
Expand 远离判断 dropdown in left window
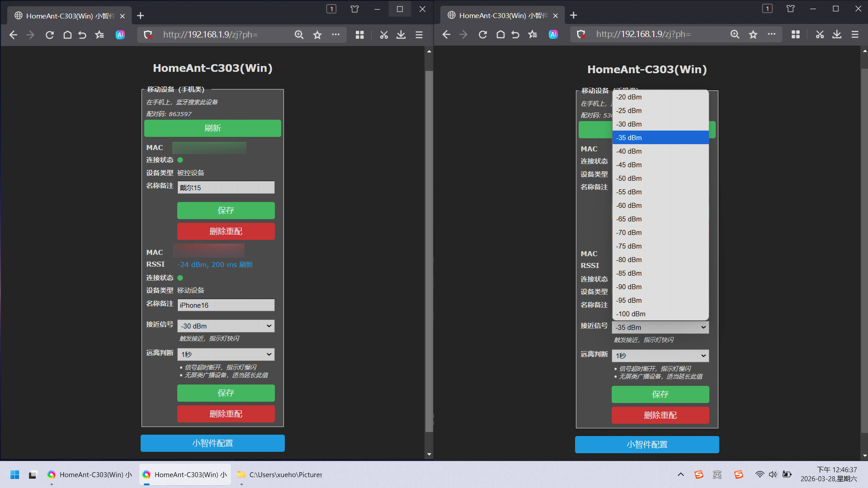coord(226,354)
